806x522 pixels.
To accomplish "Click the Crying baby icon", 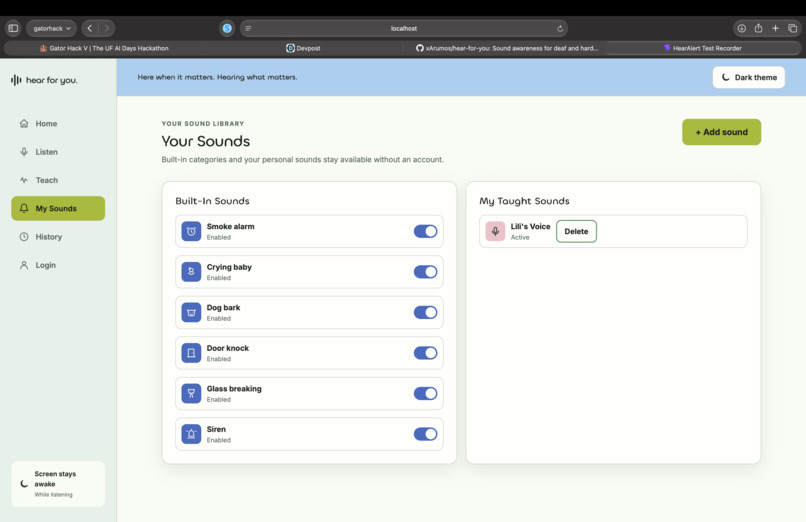I will (191, 272).
